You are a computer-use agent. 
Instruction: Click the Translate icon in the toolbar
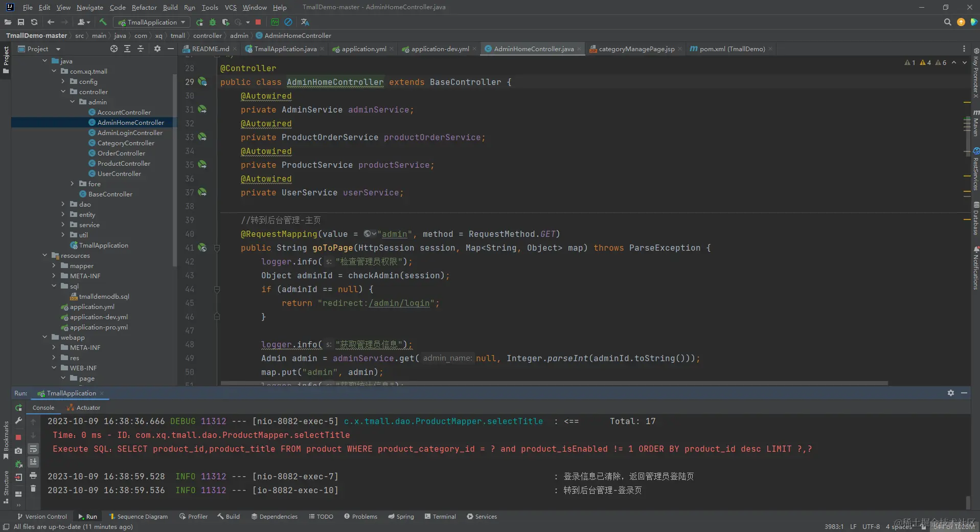[x=305, y=22]
